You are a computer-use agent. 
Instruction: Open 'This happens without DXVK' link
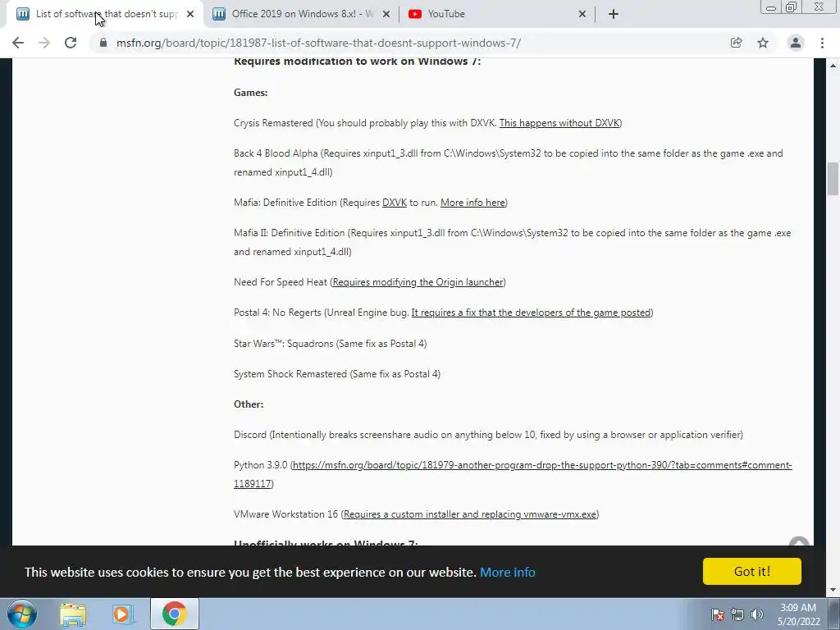(559, 123)
